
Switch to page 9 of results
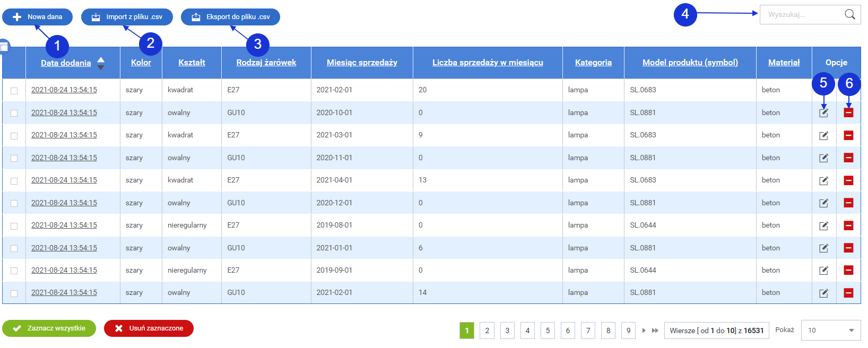click(628, 330)
